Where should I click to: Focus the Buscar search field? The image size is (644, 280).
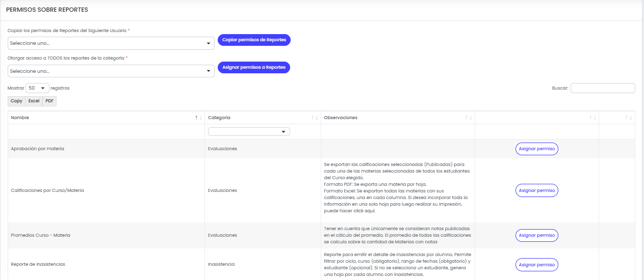603,88
